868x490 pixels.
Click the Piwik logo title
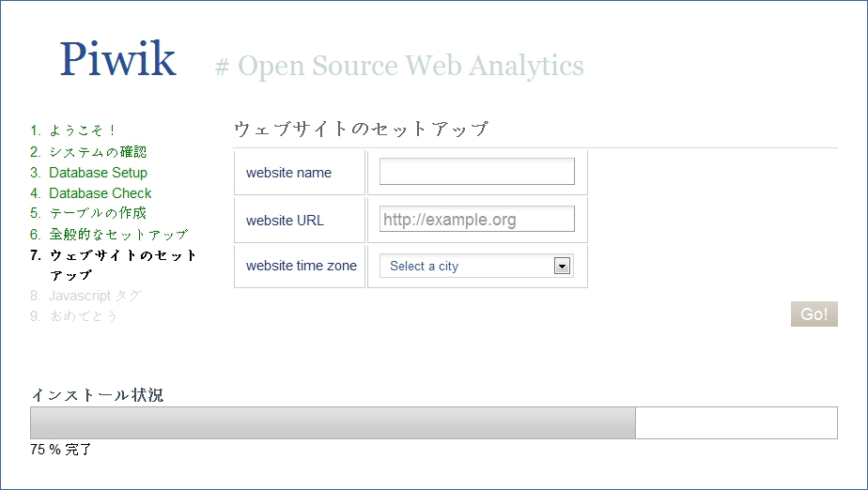point(118,58)
